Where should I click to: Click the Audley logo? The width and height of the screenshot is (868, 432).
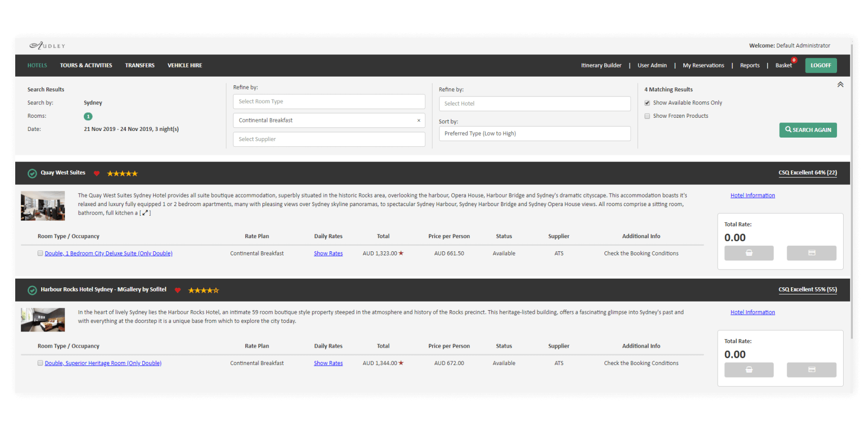(47, 46)
